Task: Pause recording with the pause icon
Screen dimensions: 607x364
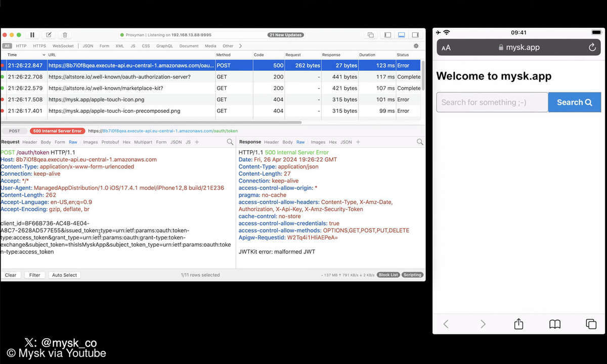Action: pyautogui.click(x=32, y=35)
